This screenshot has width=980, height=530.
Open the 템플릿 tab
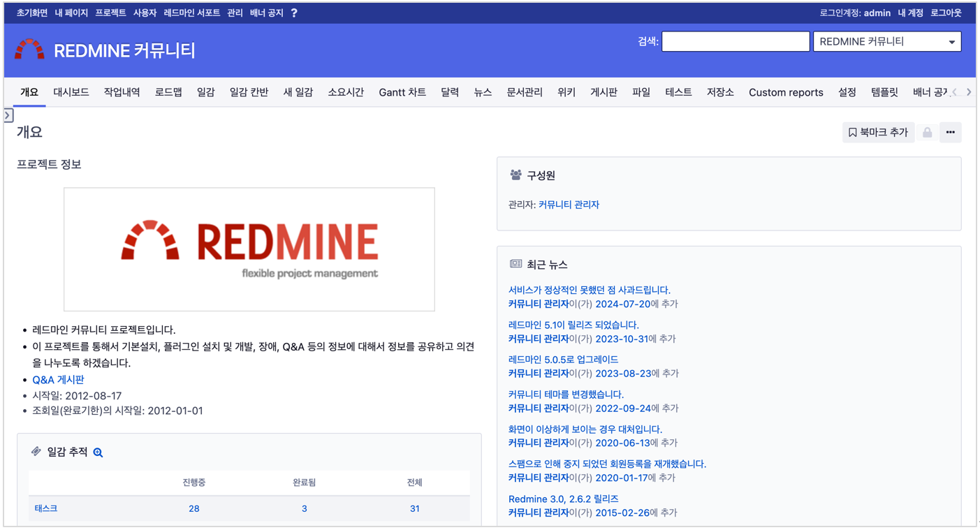[884, 92]
